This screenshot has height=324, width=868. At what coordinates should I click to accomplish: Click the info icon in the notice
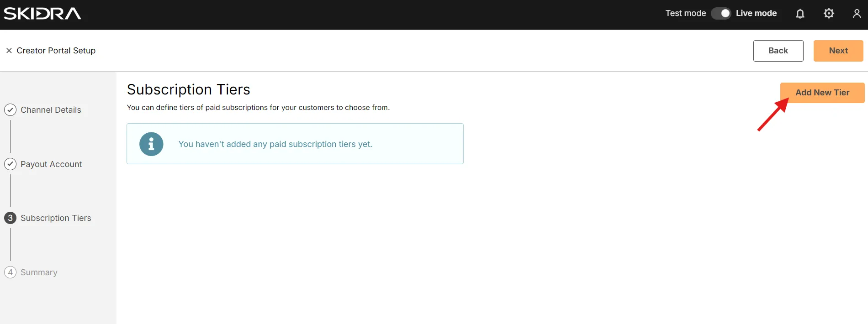pos(151,144)
